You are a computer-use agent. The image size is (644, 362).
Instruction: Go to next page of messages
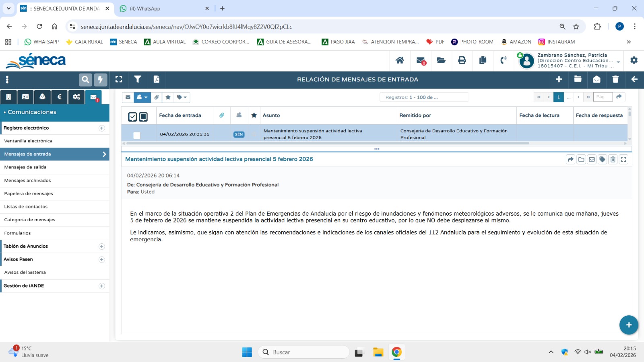pyautogui.click(x=578, y=97)
